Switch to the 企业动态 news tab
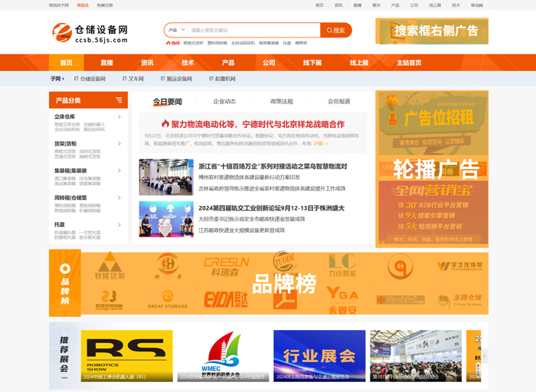 [224, 101]
